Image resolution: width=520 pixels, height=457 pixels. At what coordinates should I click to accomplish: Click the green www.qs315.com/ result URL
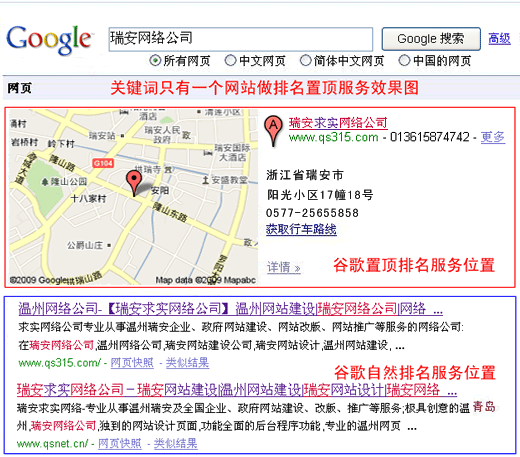pos(59,363)
